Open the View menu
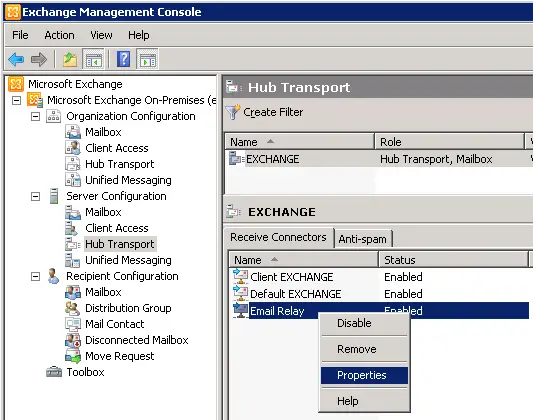The height and width of the screenshot is (420, 533). click(x=101, y=35)
